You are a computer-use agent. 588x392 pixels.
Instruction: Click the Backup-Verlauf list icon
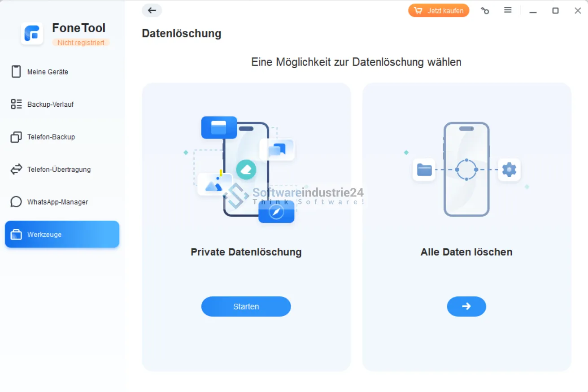pyautogui.click(x=16, y=104)
